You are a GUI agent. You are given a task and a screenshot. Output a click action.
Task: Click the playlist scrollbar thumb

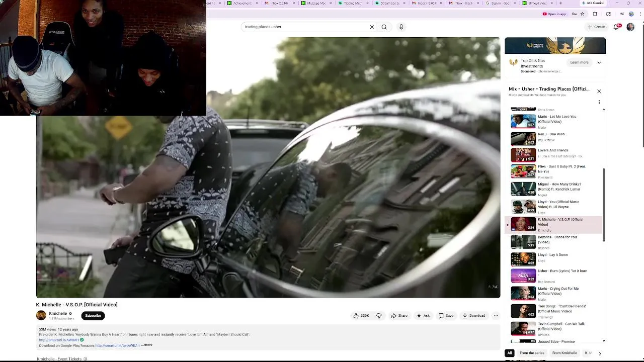coord(604,205)
